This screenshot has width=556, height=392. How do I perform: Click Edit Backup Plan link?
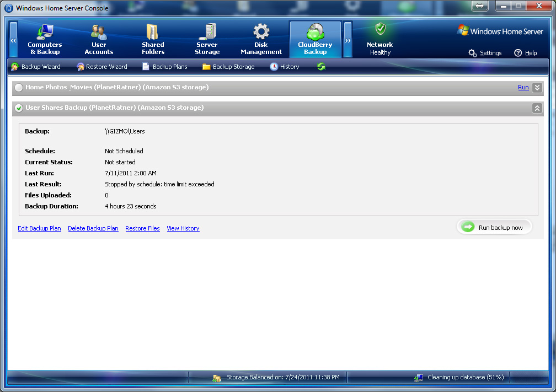coord(39,228)
